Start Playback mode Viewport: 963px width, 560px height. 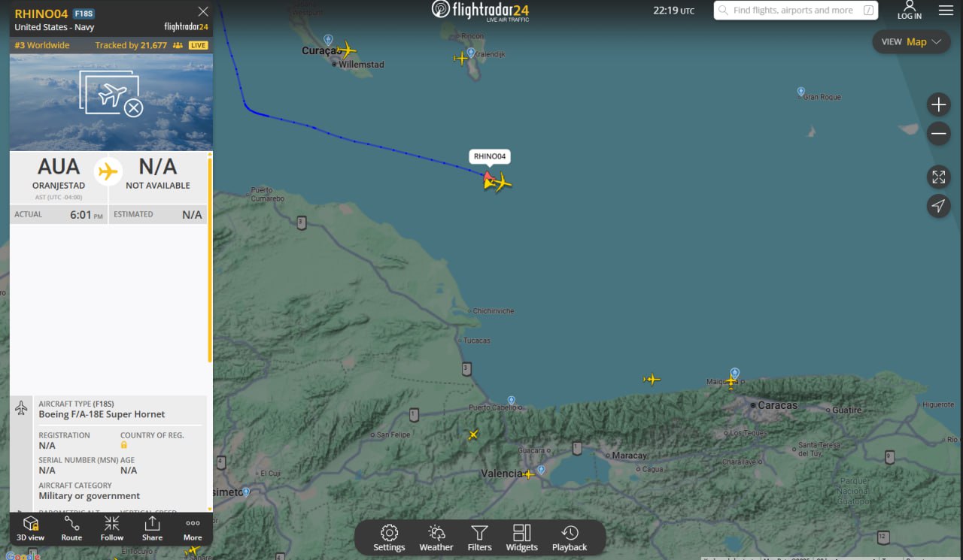point(570,538)
